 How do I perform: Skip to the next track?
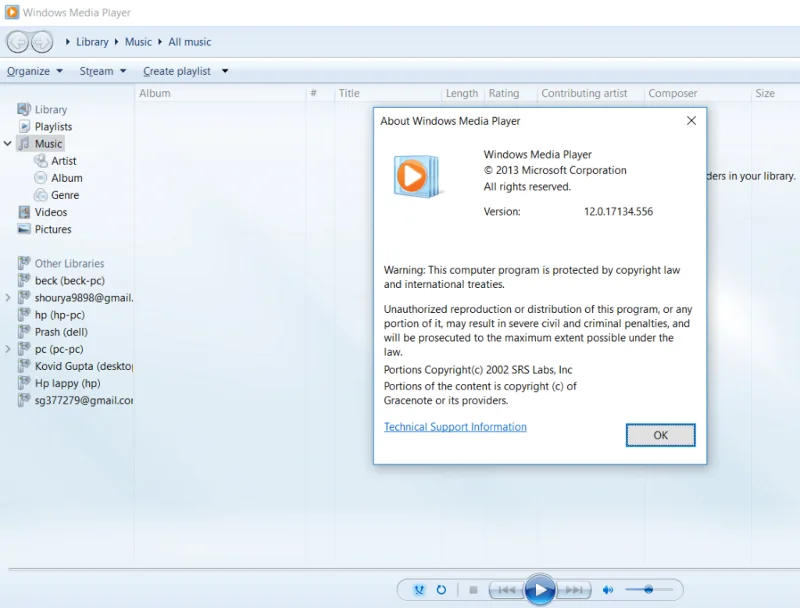[573, 590]
